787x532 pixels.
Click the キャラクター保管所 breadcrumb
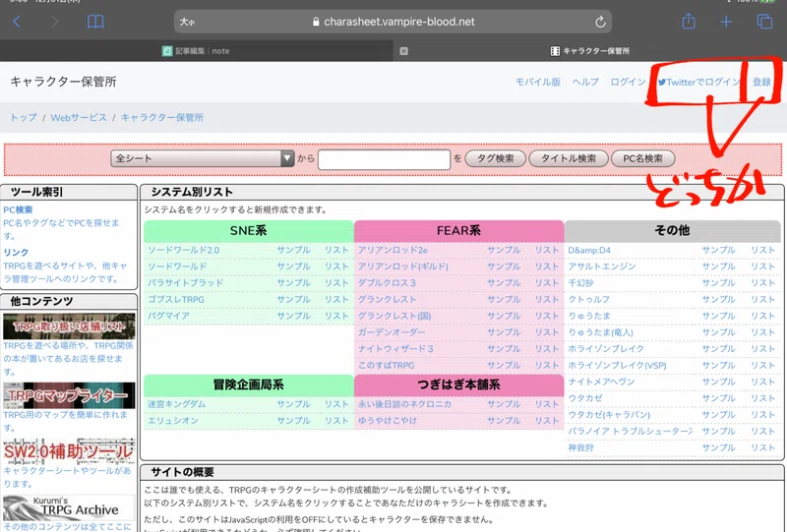162,117
